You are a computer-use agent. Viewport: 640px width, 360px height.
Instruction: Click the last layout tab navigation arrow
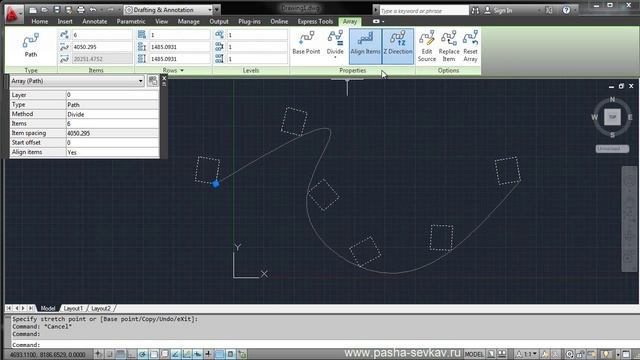click(31, 308)
